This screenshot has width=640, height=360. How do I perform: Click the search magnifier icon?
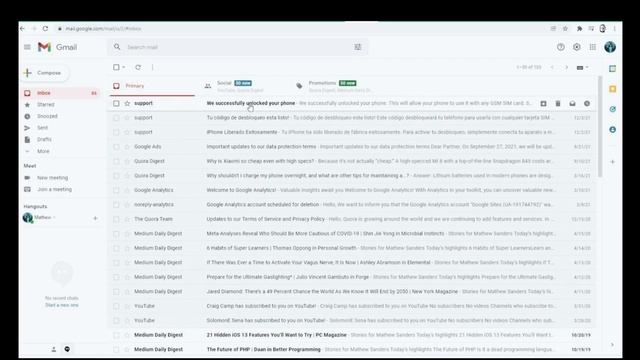click(117, 47)
